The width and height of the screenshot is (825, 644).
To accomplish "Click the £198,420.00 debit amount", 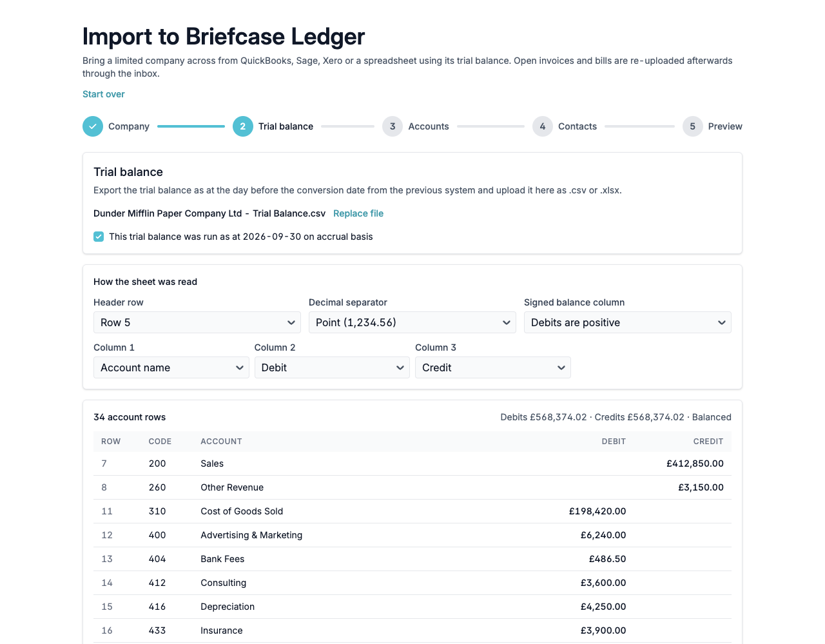I will pos(597,511).
